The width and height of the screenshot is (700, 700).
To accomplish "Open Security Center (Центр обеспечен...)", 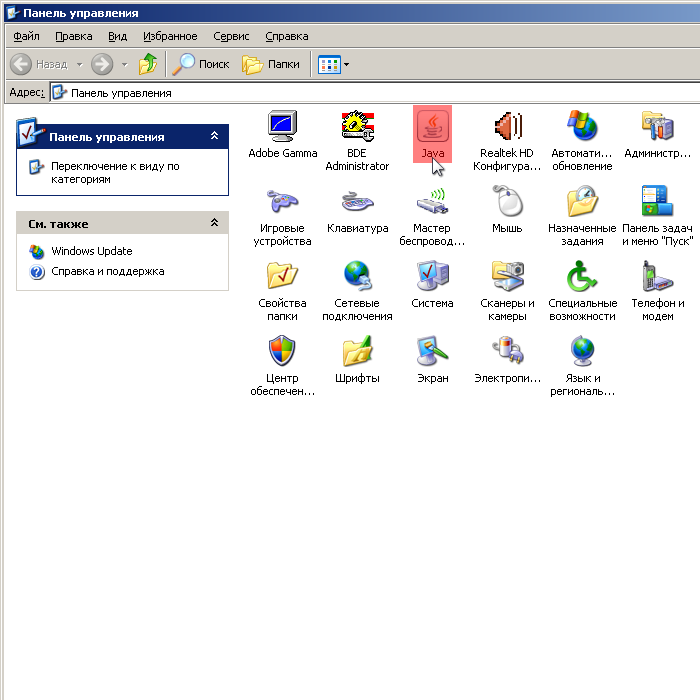I will point(282,366).
